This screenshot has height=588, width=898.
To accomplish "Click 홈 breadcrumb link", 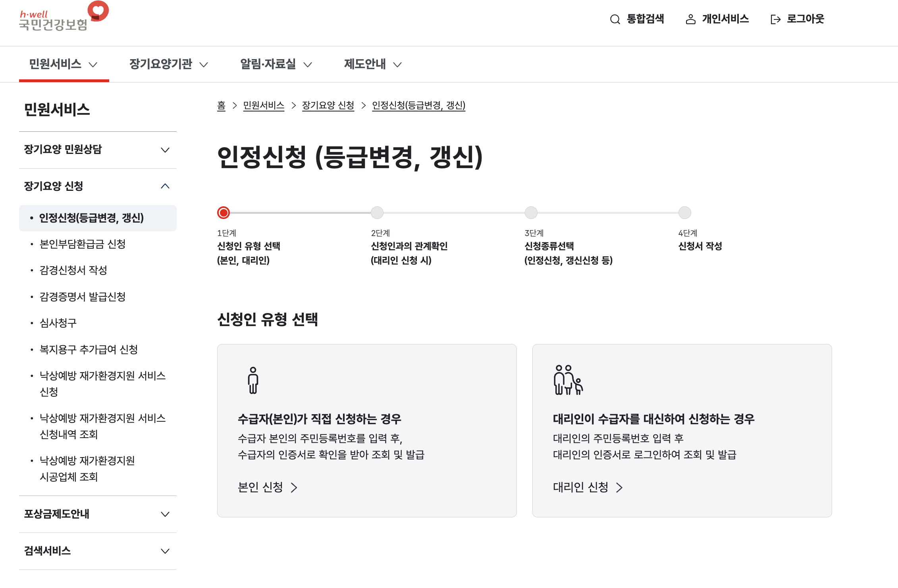I will click(x=221, y=106).
